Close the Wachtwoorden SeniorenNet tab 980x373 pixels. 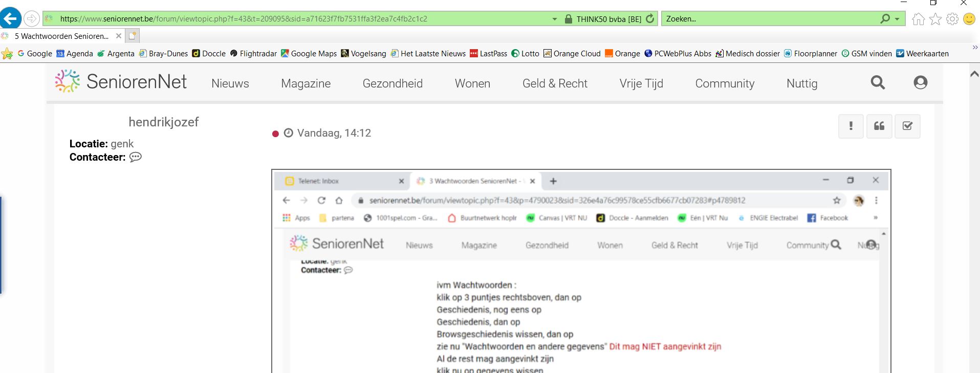click(119, 36)
